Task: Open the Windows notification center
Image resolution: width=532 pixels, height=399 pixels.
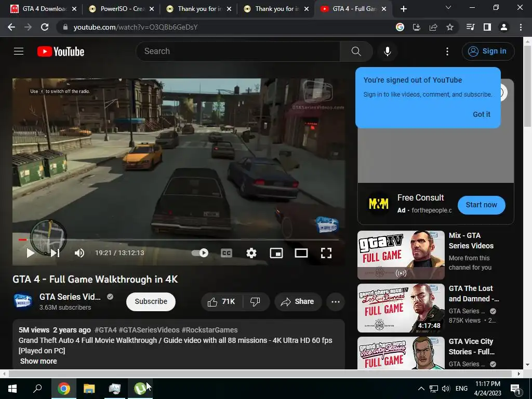Action: pos(516,389)
